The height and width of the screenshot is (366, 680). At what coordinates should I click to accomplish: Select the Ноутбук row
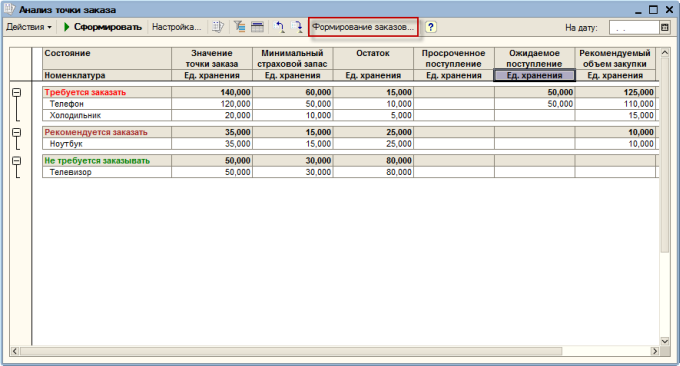point(350,144)
